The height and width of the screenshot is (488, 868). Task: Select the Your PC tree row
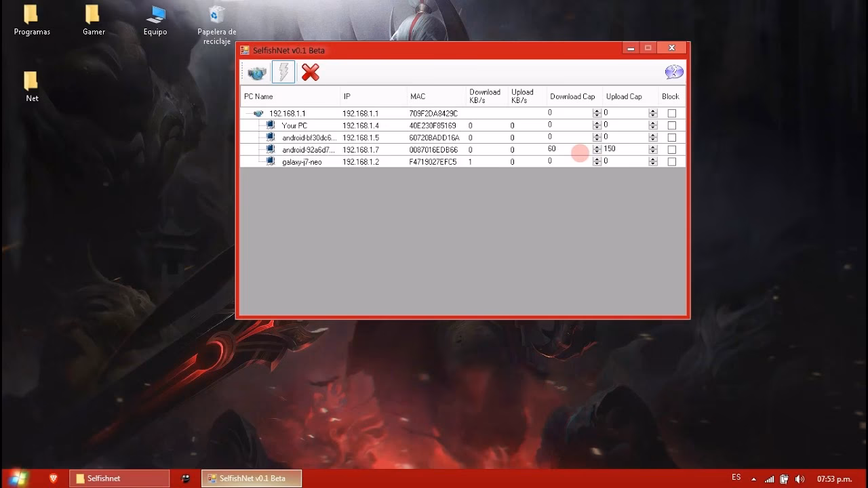click(x=294, y=125)
